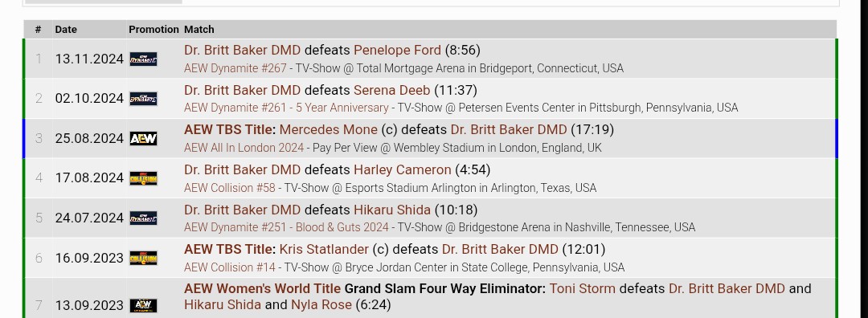The image size is (868, 318).
Task: Click Hikaru Shida in the 24.07.2024 match
Action: [392, 210]
